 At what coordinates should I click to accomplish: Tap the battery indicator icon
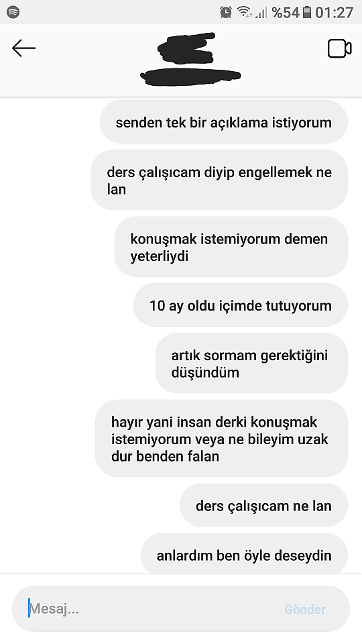click(x=306, y=12)
